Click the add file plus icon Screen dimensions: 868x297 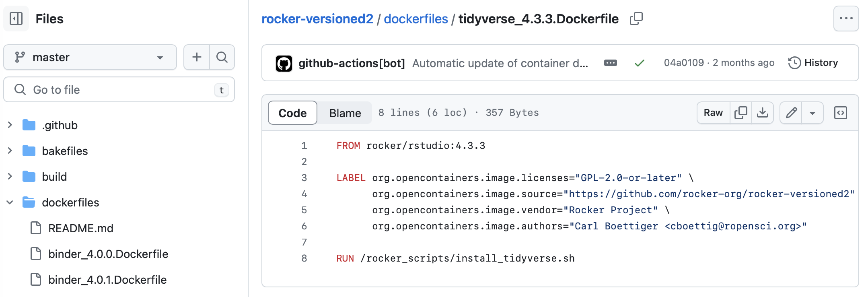(197, 57)
